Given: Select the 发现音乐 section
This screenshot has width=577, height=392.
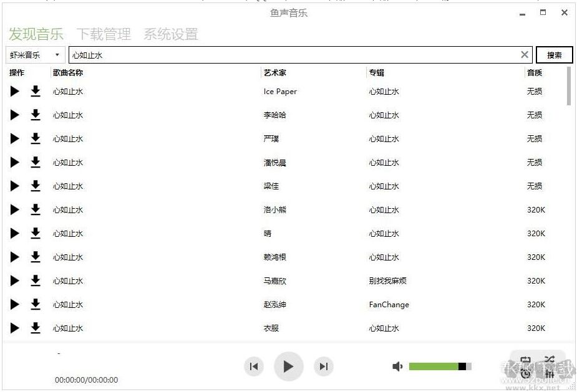Looking at the screenshot, I should coord(36,34).
